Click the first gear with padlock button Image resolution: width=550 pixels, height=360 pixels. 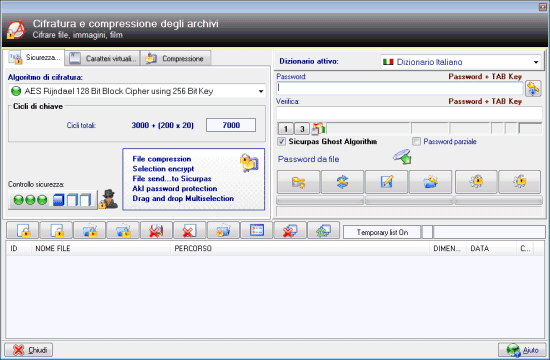[476, 182]
